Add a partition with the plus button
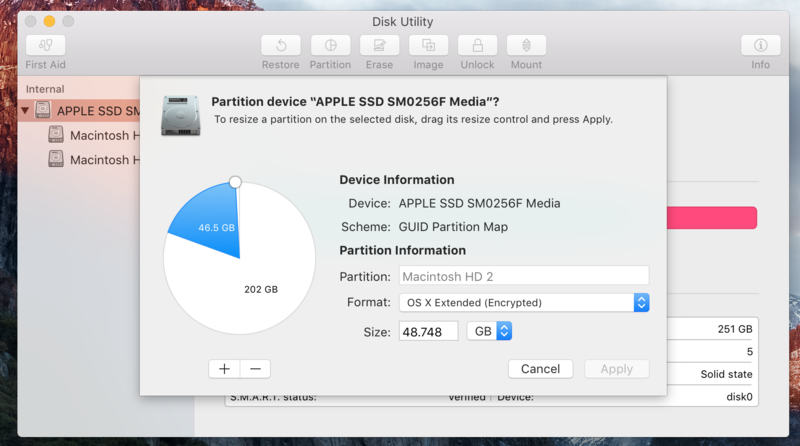Screen dimensions: 800x446 click(224, 369)
